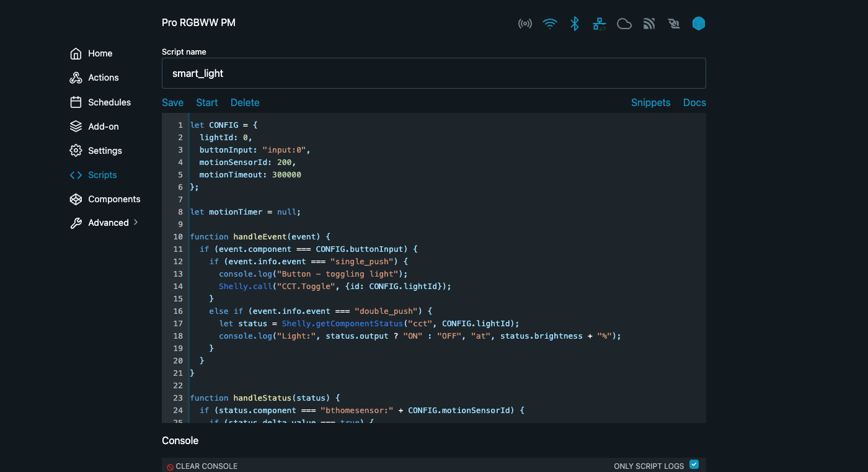Uncheck the Only Script Logs checkbox
This screenshot has height=472, width=868.
point(694,464)
